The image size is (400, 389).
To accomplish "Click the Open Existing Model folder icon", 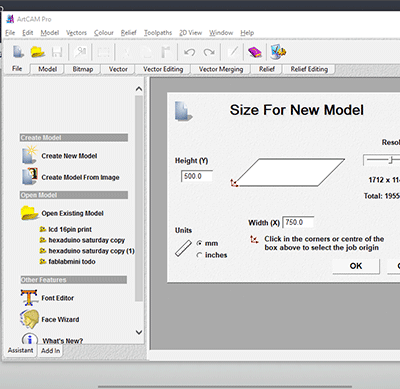I will click(29, 213).
